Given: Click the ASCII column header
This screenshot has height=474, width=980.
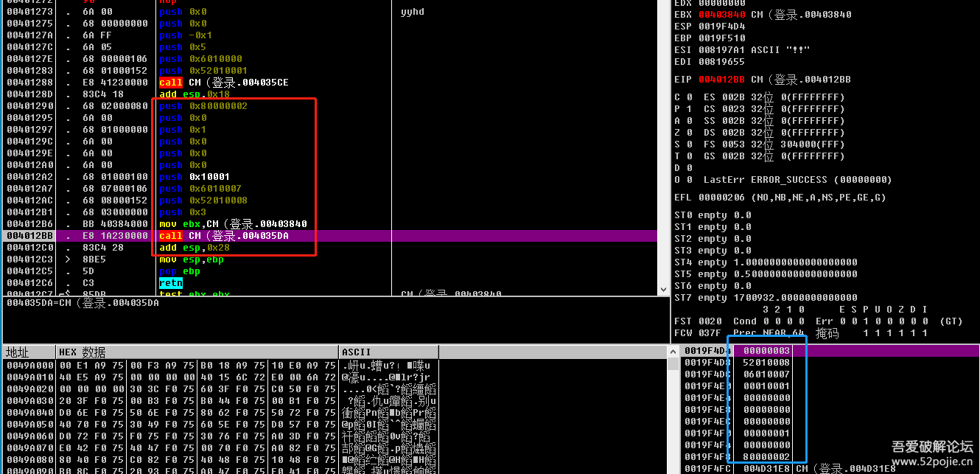Looking at the screenshot, I should point(357,352).
